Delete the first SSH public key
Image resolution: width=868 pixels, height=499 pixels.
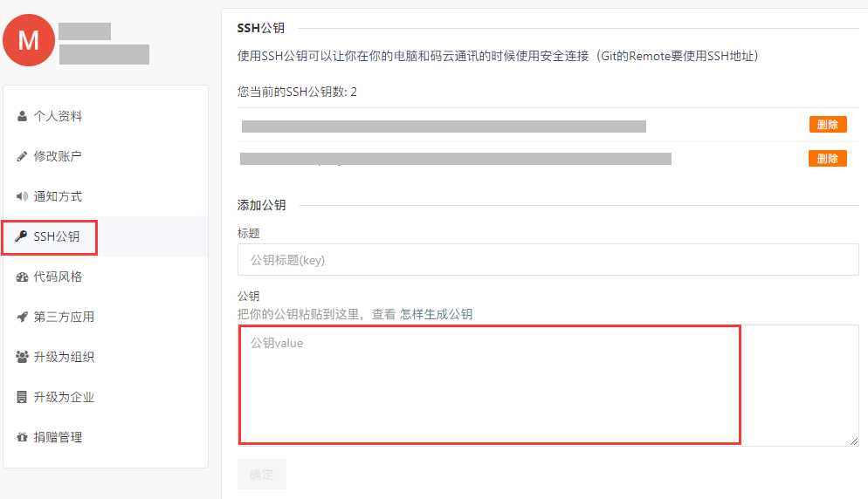(x=828, y=125)
